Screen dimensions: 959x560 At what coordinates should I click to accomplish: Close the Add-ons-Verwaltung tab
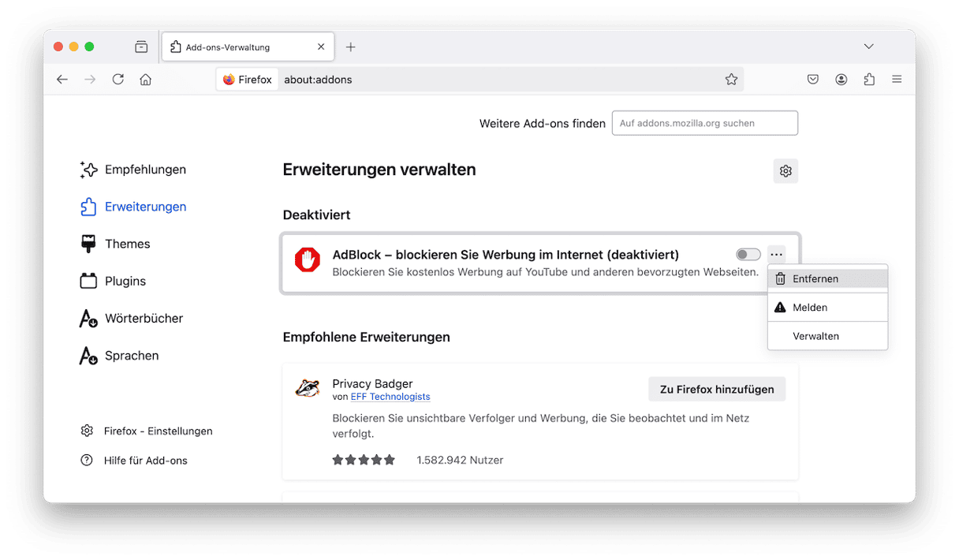coord(321,47)
